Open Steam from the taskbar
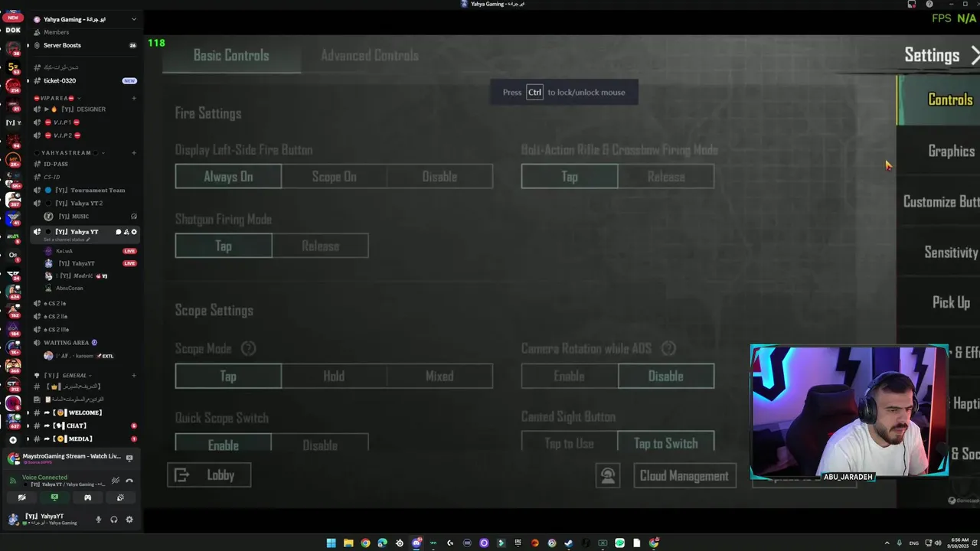 568,543
